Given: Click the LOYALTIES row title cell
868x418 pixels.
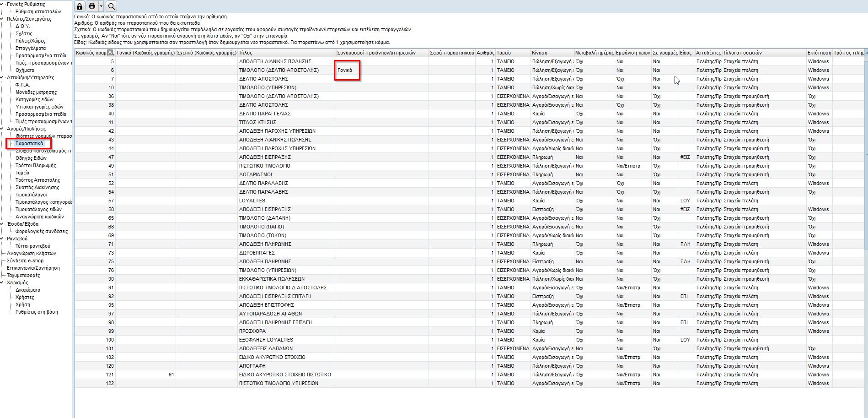Looking at the screenshot, I should pos(252,201).
